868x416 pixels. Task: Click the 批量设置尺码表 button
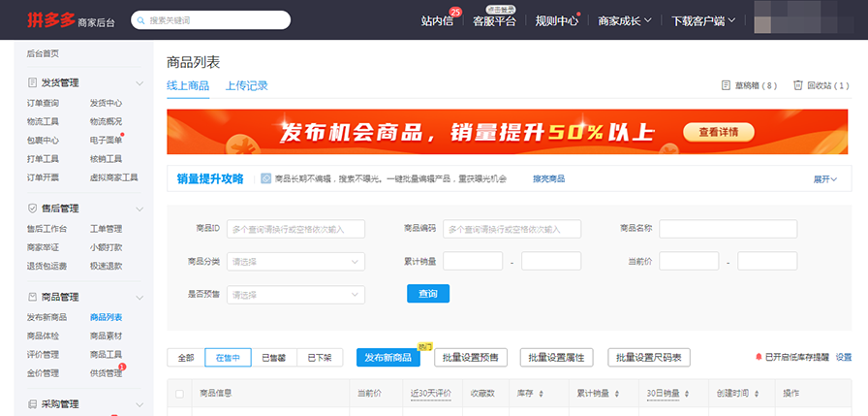[649, 358]
